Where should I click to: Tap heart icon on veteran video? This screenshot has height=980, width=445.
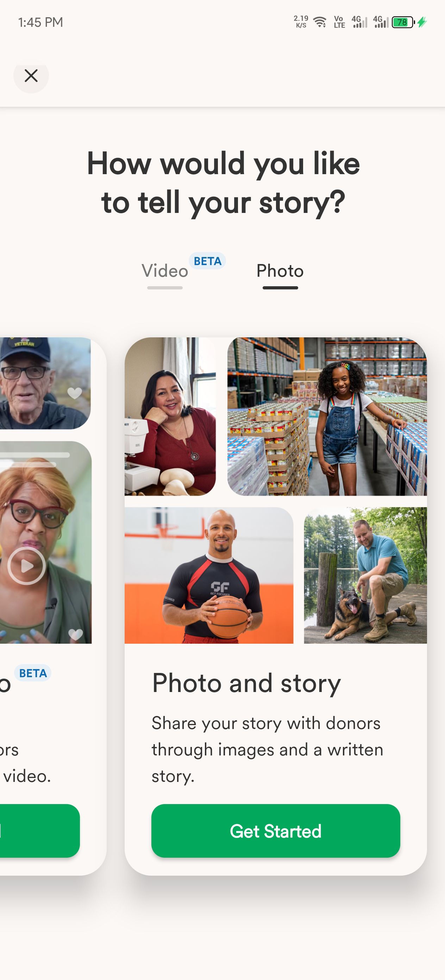(75, 393)
